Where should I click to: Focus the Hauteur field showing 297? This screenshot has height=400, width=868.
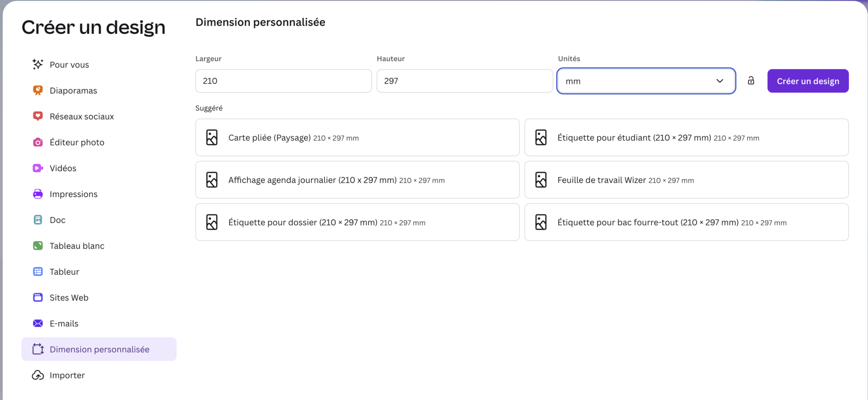(464, 81)
